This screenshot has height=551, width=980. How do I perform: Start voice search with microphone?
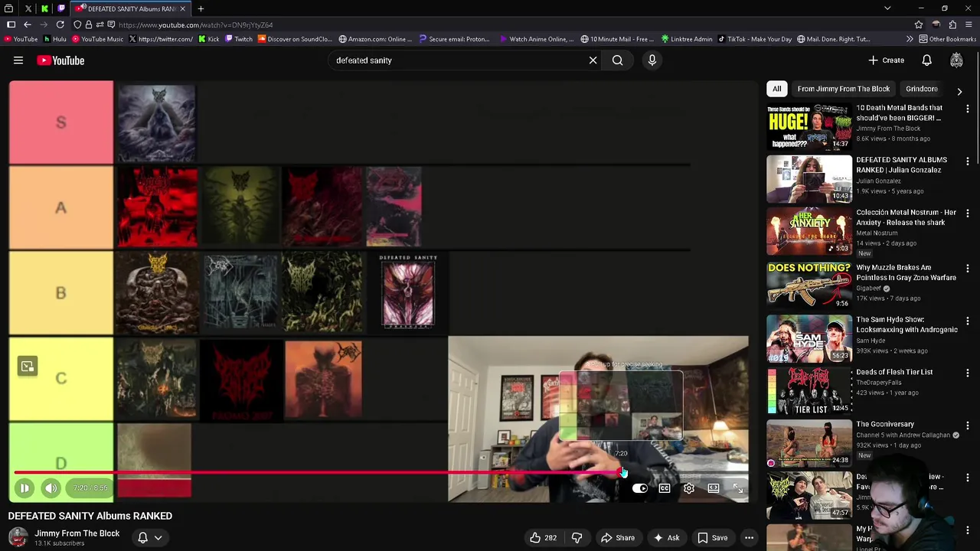click(652, 60)
